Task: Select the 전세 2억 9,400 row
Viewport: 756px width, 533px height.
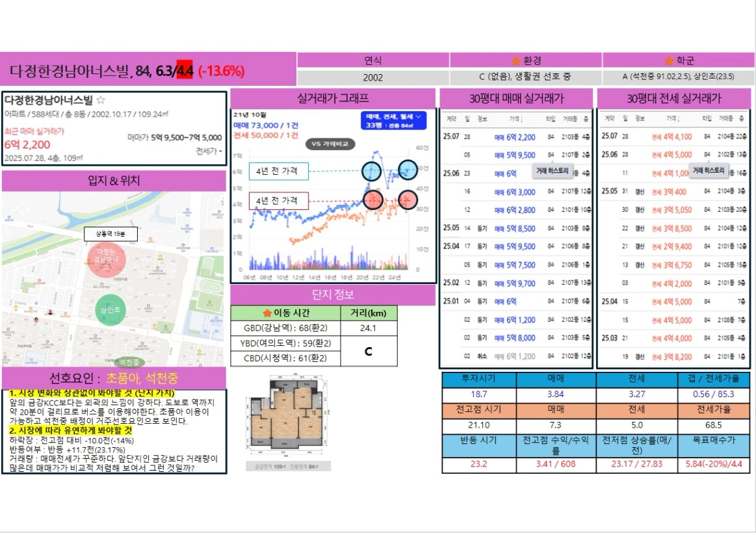Action: pos(673,247)
